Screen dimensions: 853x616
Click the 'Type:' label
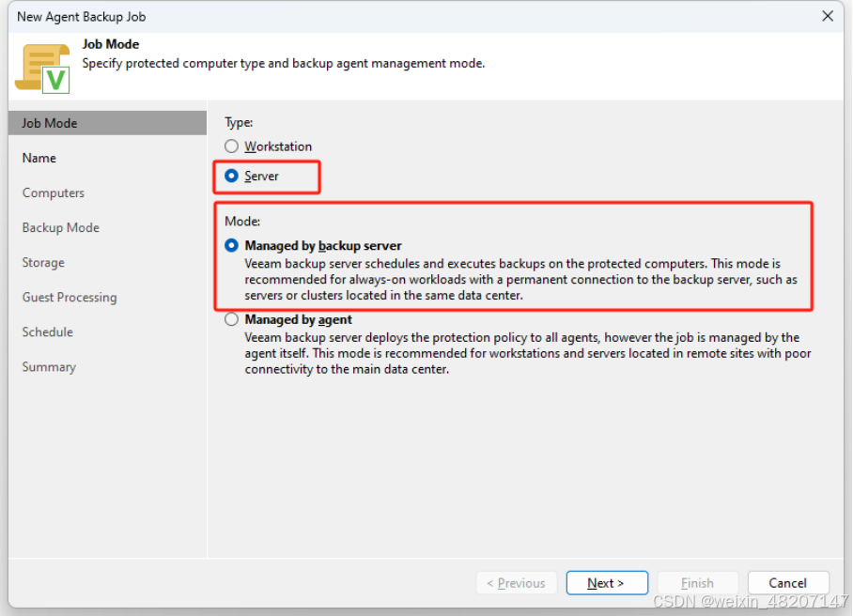[x=239, y=122]
